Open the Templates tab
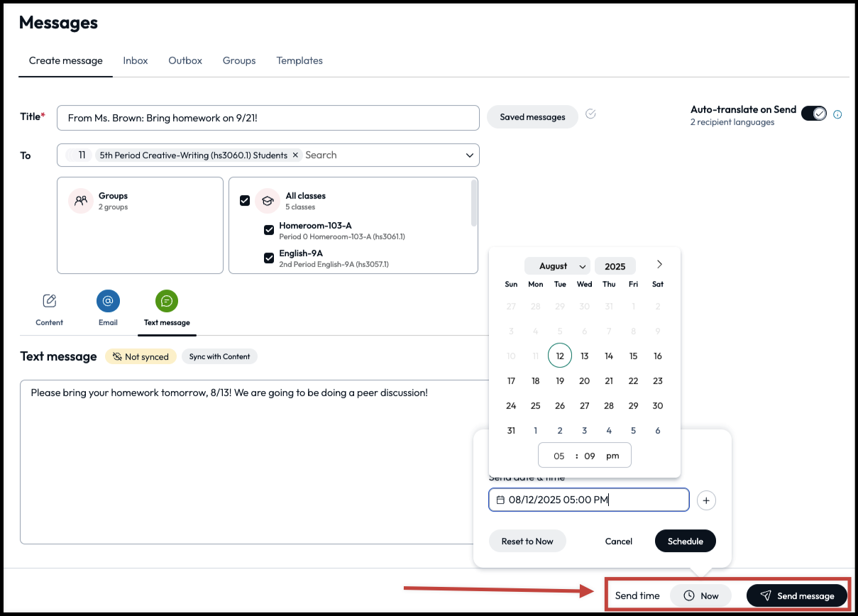The height and width of the screenshot is (616, 858). pyautogui.click(x=299, y=60)
